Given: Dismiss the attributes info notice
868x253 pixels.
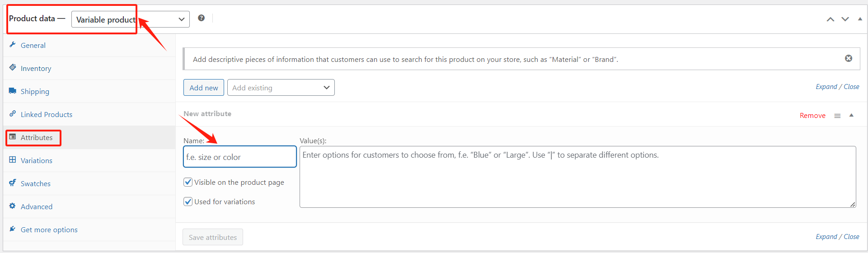Looking at the screenshot, I should coord(848,58).
